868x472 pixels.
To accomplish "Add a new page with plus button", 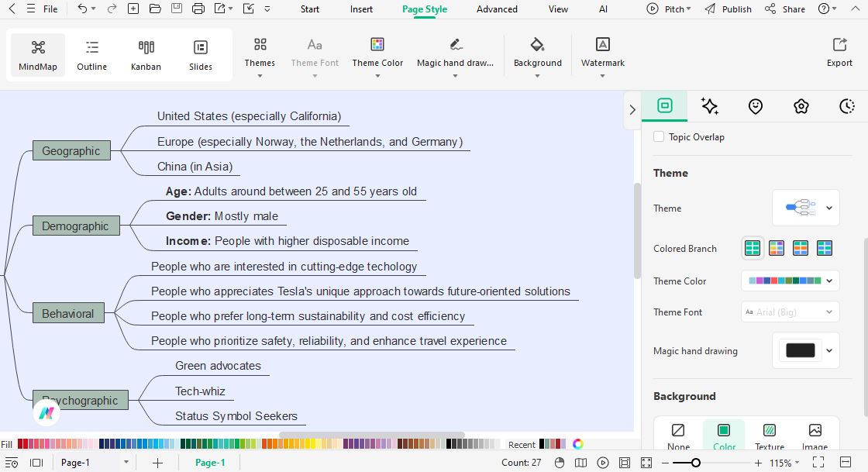I will point(158,463).
